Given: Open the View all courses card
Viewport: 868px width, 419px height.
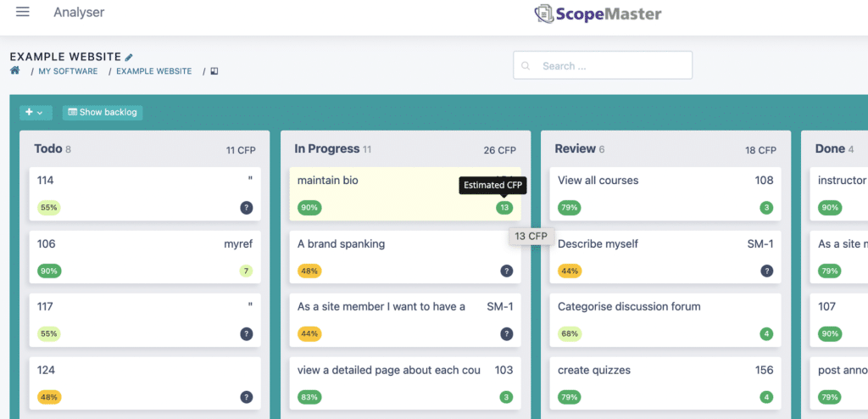Looking at the screenshot, I should [665, 194].
